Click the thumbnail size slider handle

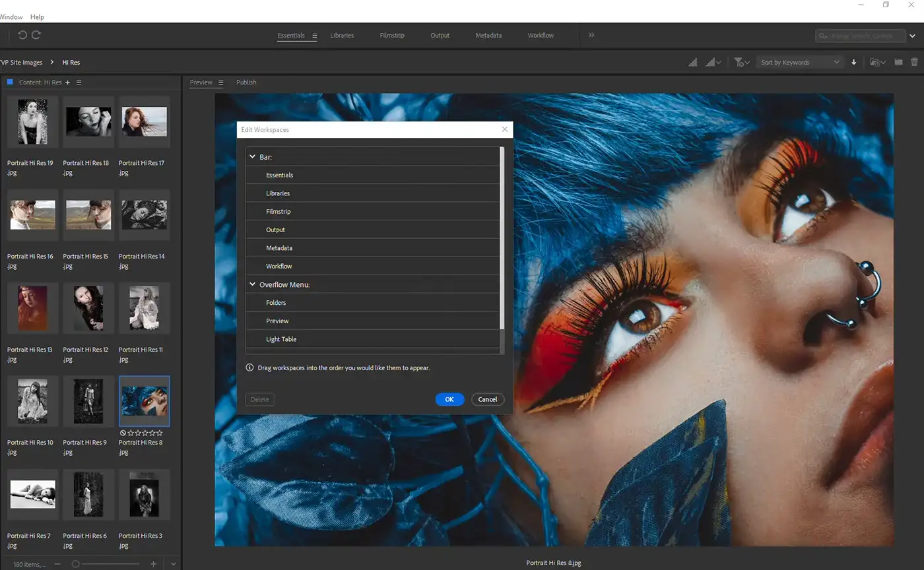(x=76, y=564)
